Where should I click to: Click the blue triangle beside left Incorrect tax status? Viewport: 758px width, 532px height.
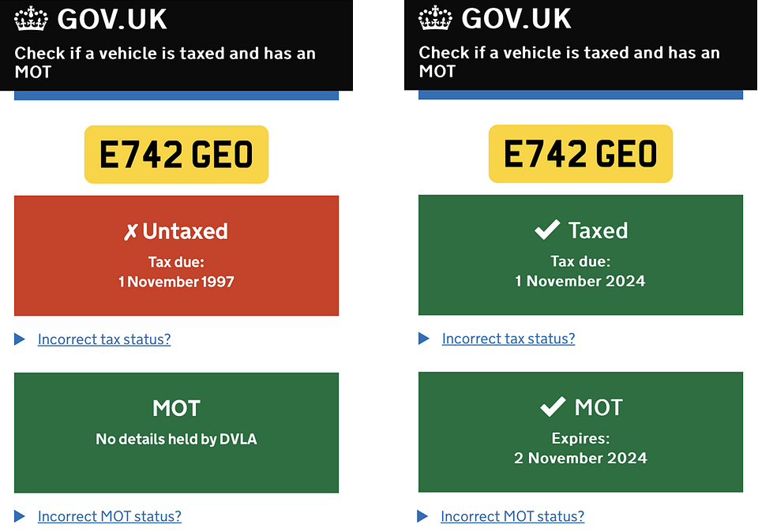tap(20, 339)
